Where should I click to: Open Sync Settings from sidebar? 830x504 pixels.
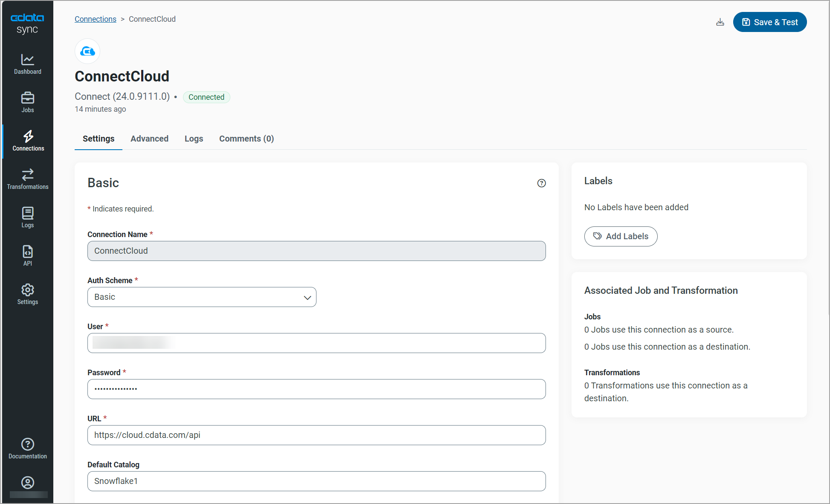pos(27,293)
